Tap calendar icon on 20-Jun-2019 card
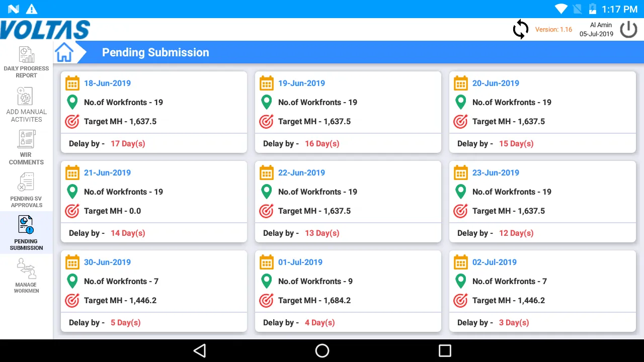644x362 pixels. 461,83
